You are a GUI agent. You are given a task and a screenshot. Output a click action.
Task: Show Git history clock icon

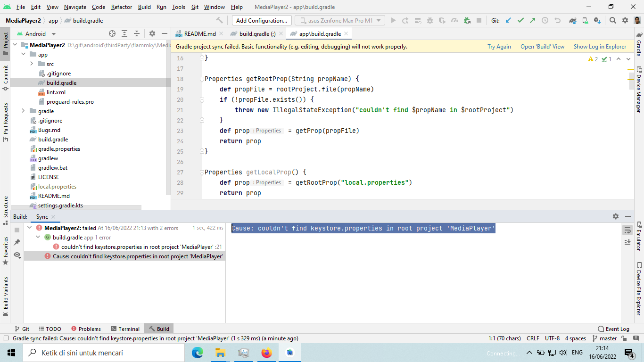(x=545, y=20)
